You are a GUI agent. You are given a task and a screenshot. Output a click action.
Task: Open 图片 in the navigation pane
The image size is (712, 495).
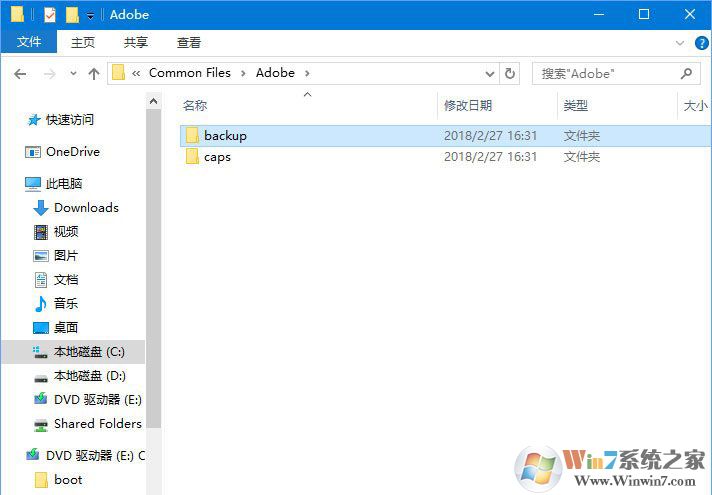point(66,255)
